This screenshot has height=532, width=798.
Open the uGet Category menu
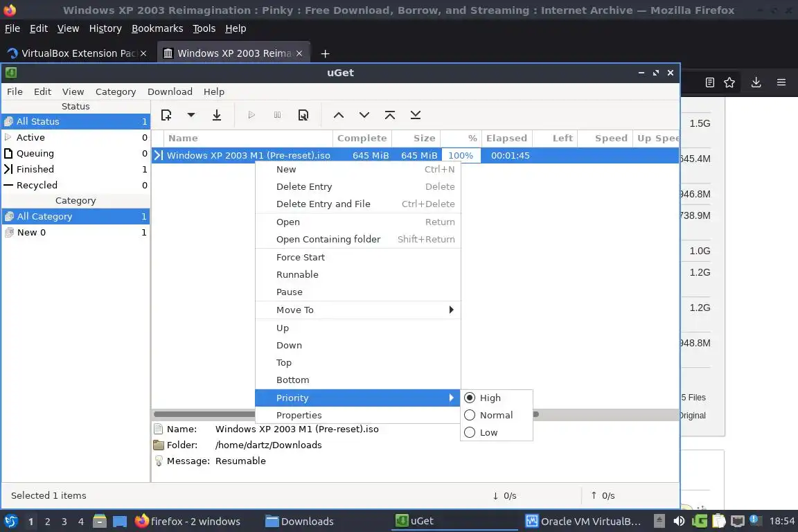point(116,91)
